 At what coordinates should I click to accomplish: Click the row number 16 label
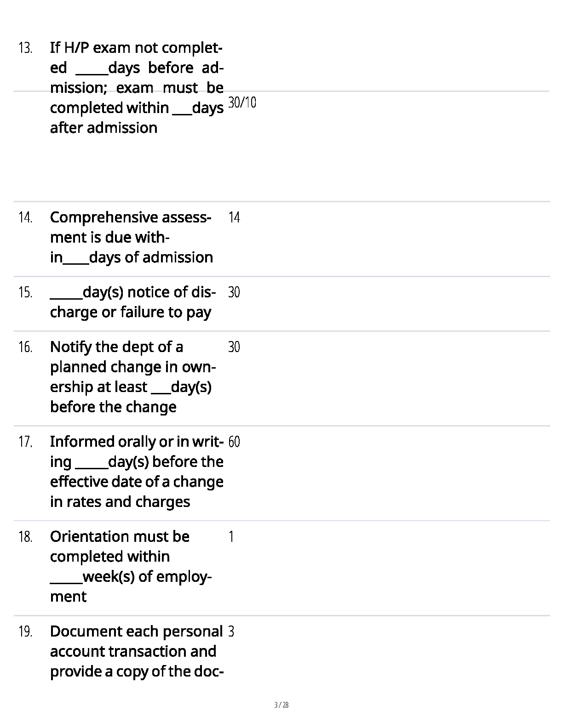[x=25, y=347]
